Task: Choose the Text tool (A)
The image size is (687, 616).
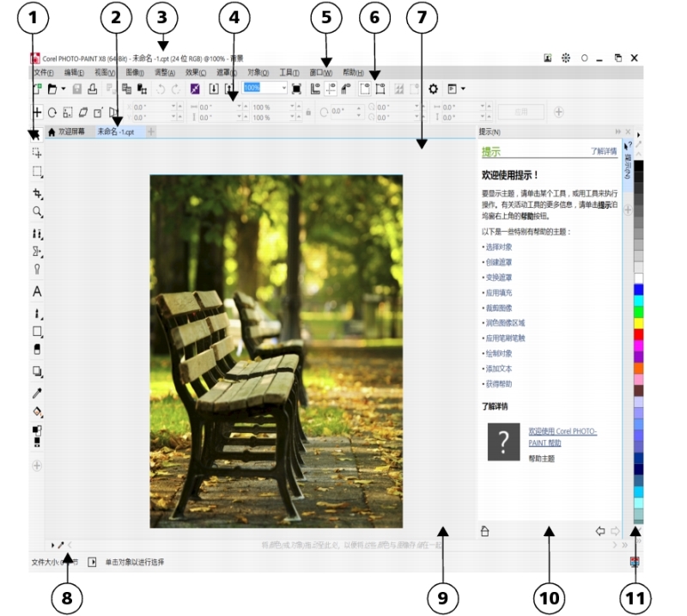Action: pos(37,291)
